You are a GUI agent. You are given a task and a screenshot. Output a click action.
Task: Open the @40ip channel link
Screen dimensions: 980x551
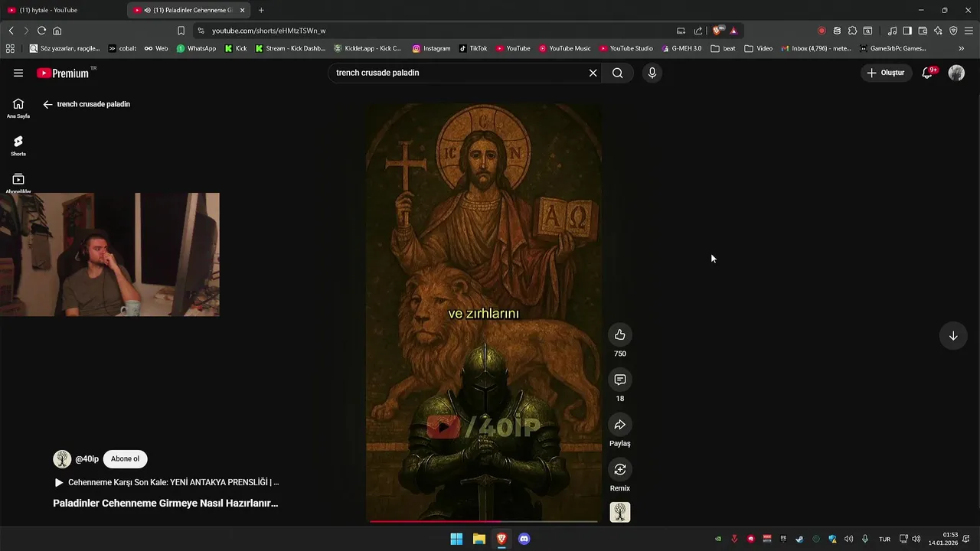point(87,459)
